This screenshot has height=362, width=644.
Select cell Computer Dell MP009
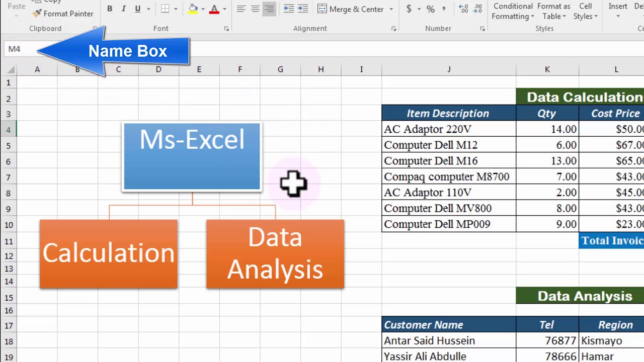point(449,224)
